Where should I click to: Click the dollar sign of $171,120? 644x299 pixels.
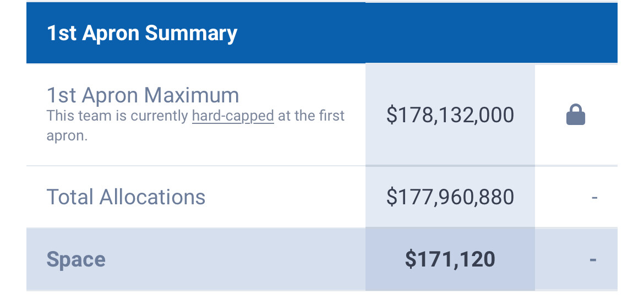pos(411,259)
